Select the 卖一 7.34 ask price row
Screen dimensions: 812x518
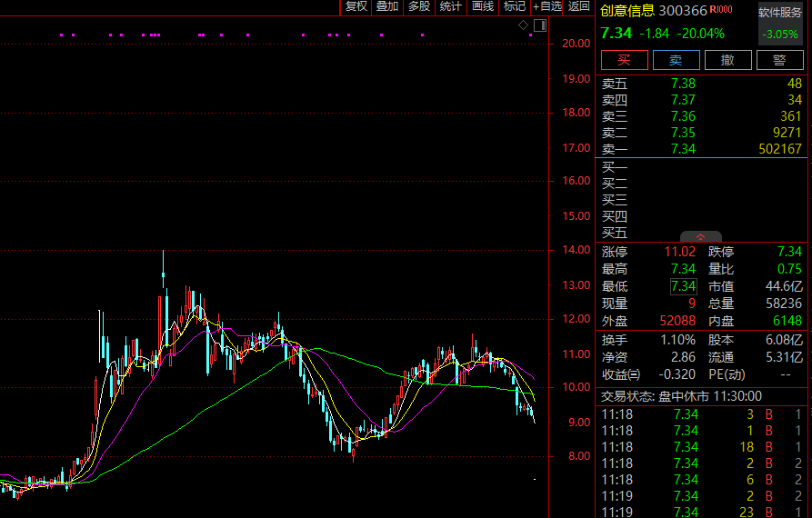[x=701, y=149]
